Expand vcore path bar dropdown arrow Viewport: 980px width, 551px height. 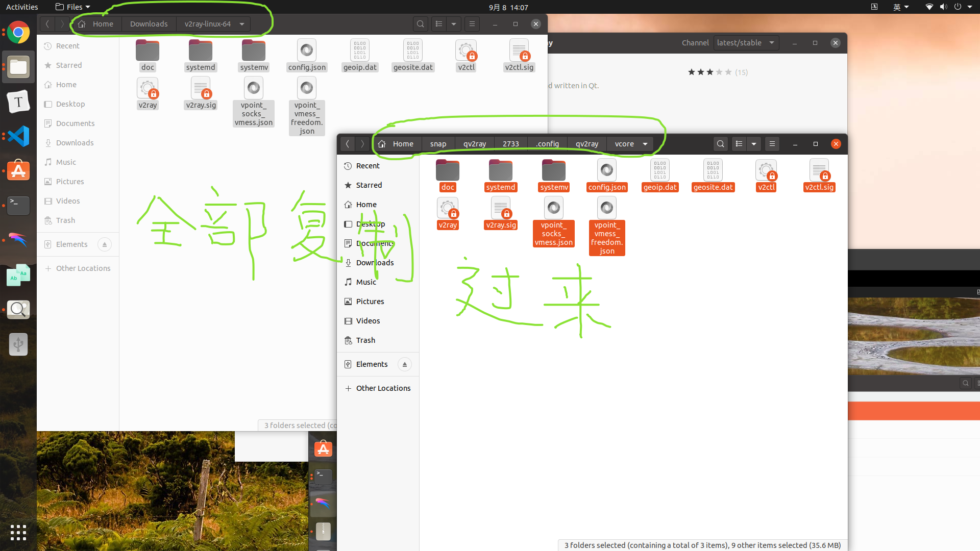click(x=645, y=144)
